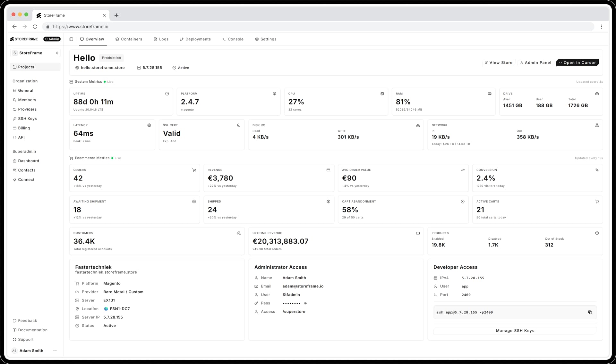616x364 pixels.
Task: Open Adam Smith's account options menu
Action: (55, 351)
